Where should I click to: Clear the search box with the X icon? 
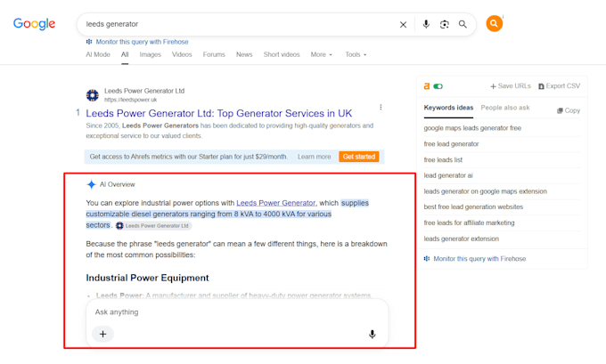pos(403,25)
